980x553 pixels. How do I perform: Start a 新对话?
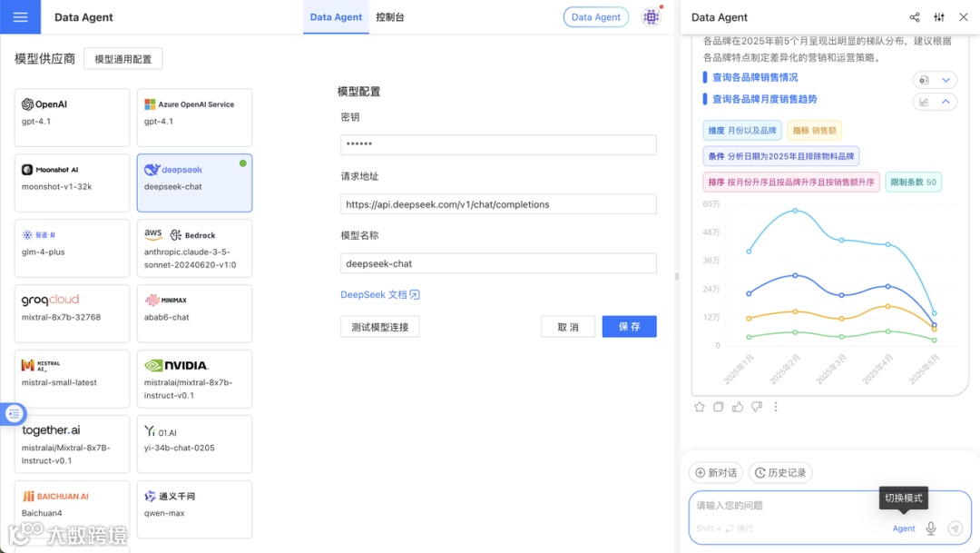[716, 472]
